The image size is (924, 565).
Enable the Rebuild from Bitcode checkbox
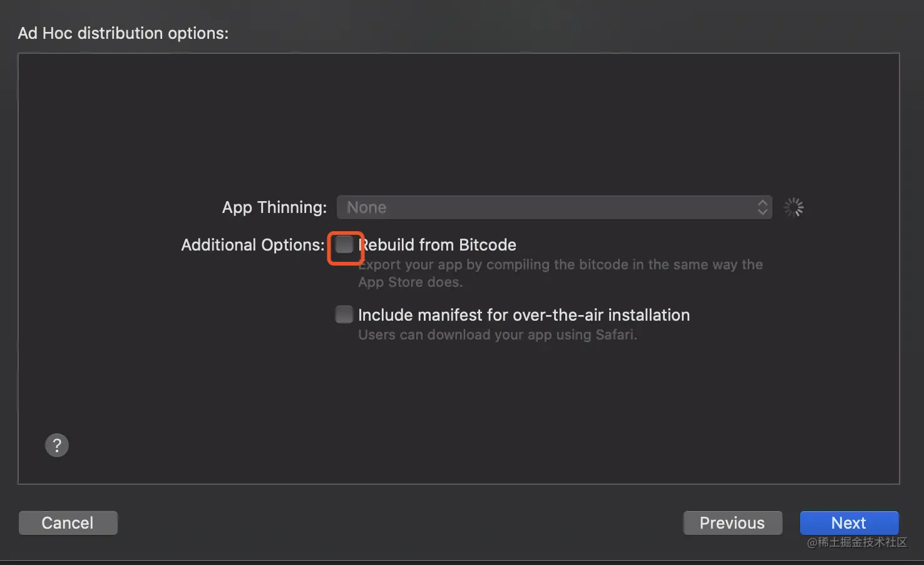coord(344,244)
